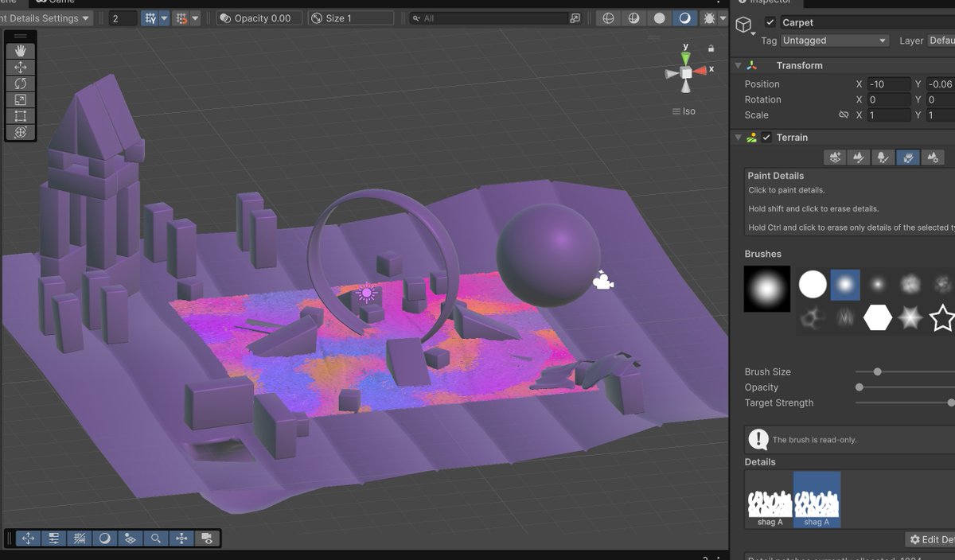Select the Hand view tool
The width and height of the screenshot is (955, 560).
pos(21,51)
